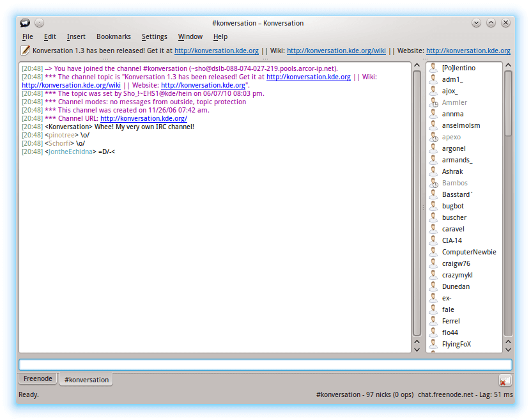Viewport: 531px width, 420px height.
Task: Click the away user icon beside Ammler
Action: coord(433,102)
